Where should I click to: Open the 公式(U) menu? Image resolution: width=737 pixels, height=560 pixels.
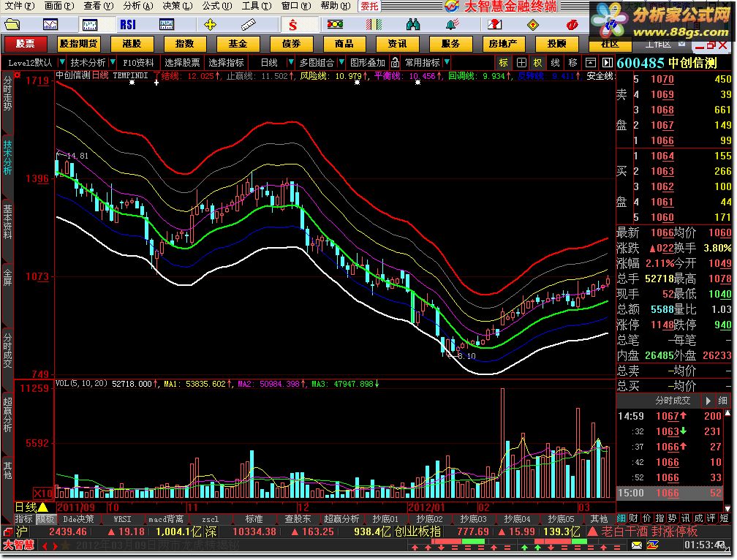click(217, 6)
